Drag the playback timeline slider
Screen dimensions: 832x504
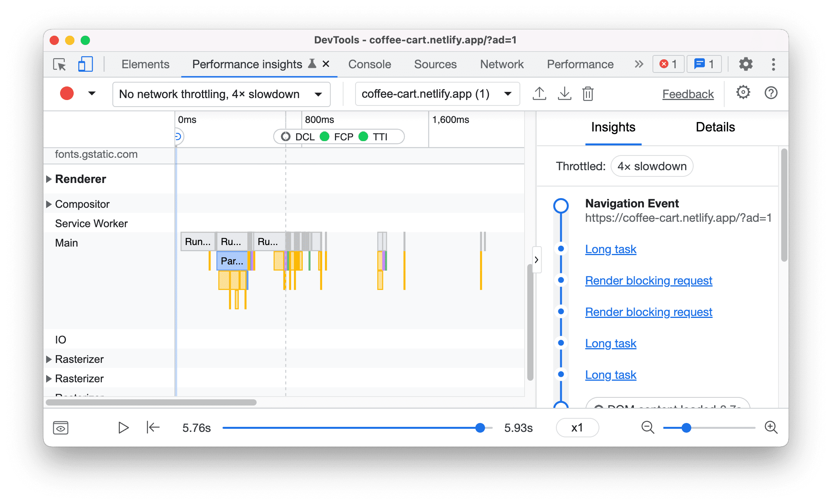click(x=479, y=428)
